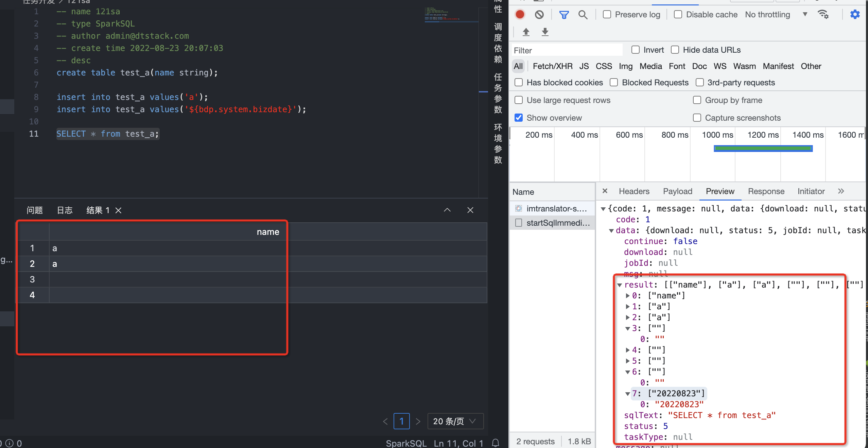Go to next results page
This screenshot has height=448, width=868.
tap(418, 421)
